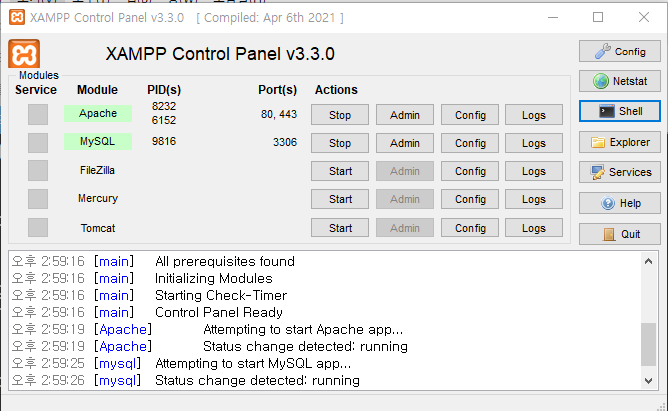This screenshot has height=411, width=668.
Task: Click the large XAMPP logo
Action: [x=24, y=54]
